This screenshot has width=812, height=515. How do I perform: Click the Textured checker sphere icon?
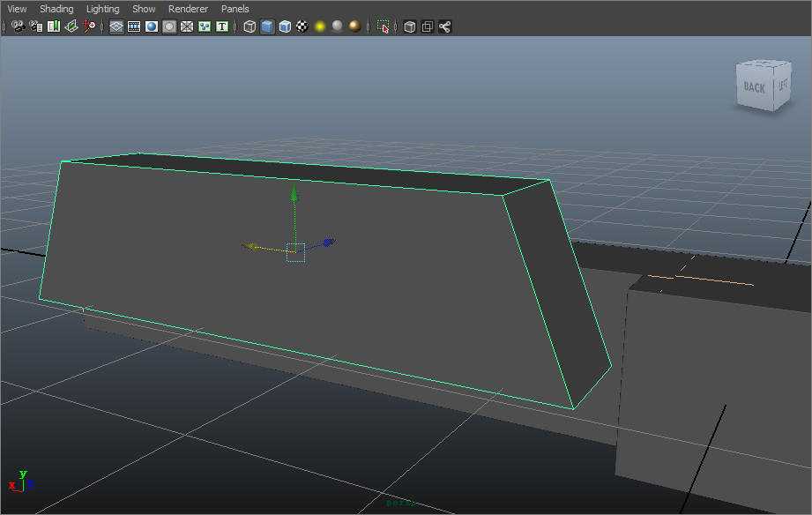302,26
